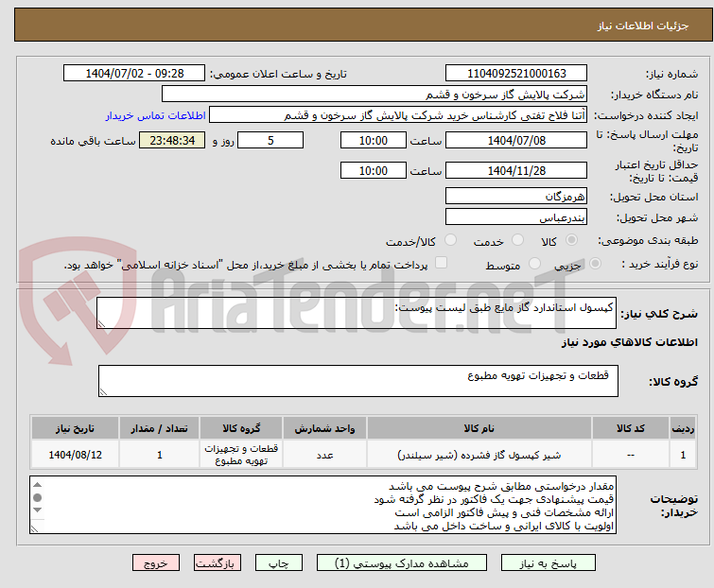Click scroll up arrow in buyer notes
The height and width of the screenshot is (588, 714).
[38, 485]
